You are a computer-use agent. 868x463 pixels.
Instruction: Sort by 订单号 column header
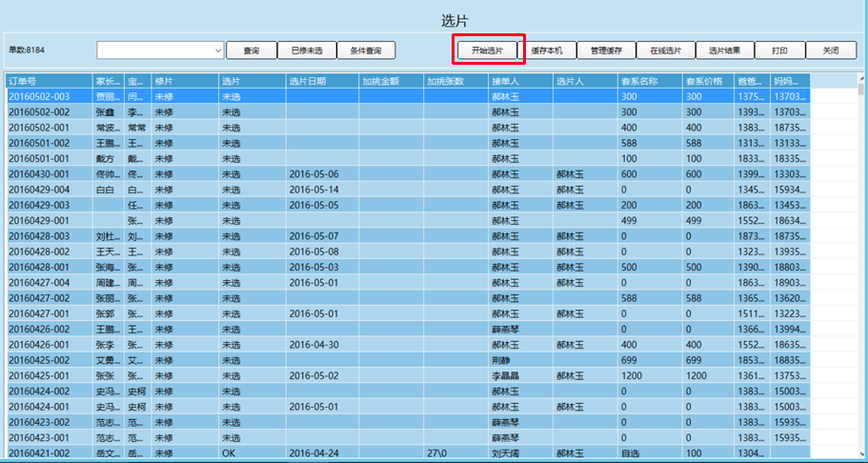point(50,81)
